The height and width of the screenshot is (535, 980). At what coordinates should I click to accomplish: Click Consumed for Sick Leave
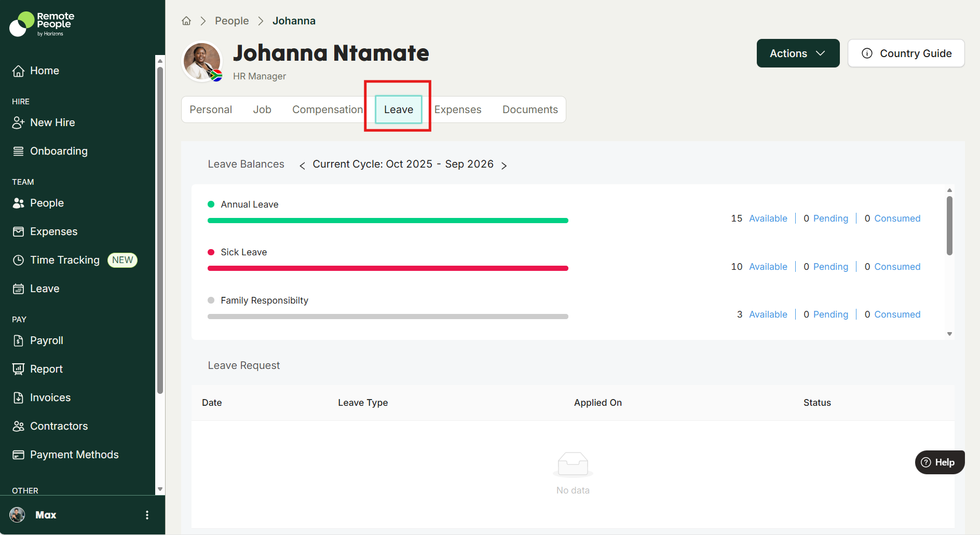pyautogui.click(x=897, y=267)
